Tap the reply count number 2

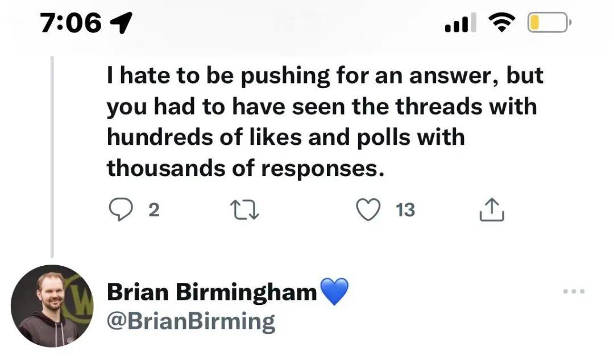[153, 211]
